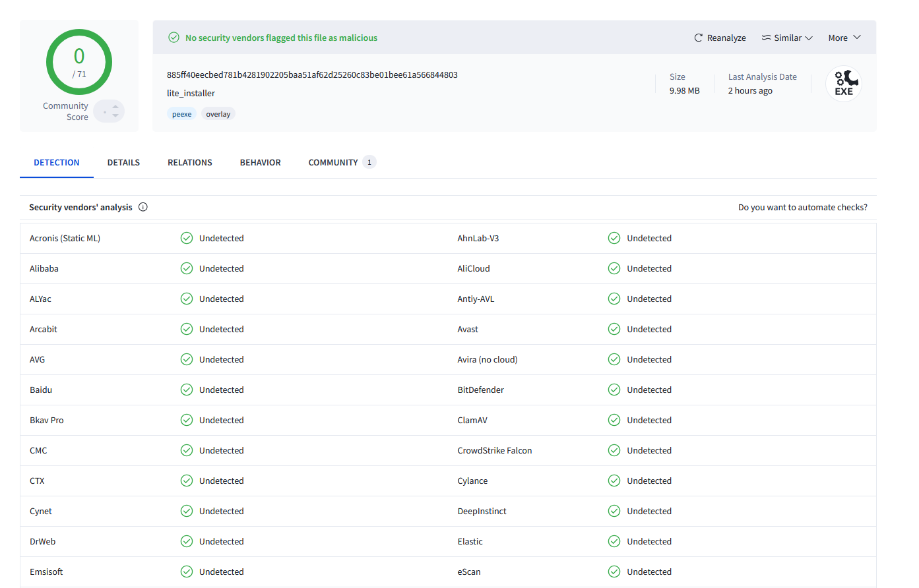This screenshot has width=919, height=588.
Task: Click the Undetected check icon for ClamAV
Action: [614, 420]
